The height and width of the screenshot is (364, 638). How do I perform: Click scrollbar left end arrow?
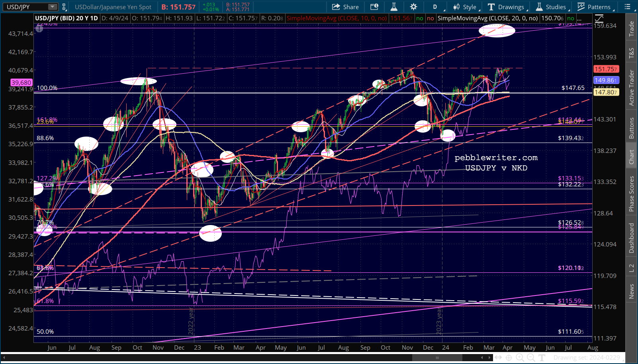pyautogui.click(x=4, y=358)
